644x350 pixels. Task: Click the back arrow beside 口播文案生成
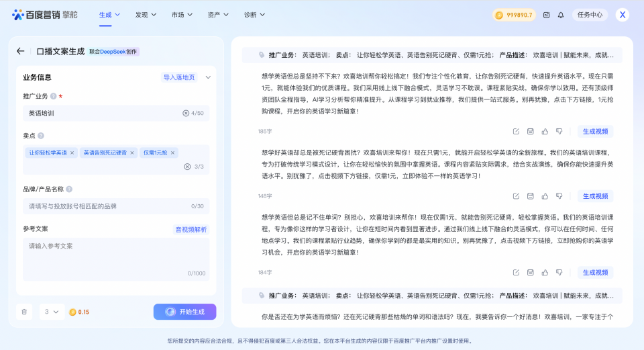[x=20, y=51]
